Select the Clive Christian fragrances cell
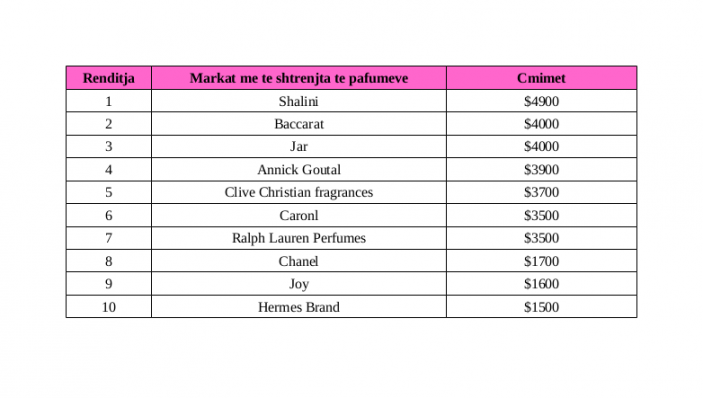Image resolution: width=703 pixels, height=398 pixels. pos(299,192)
